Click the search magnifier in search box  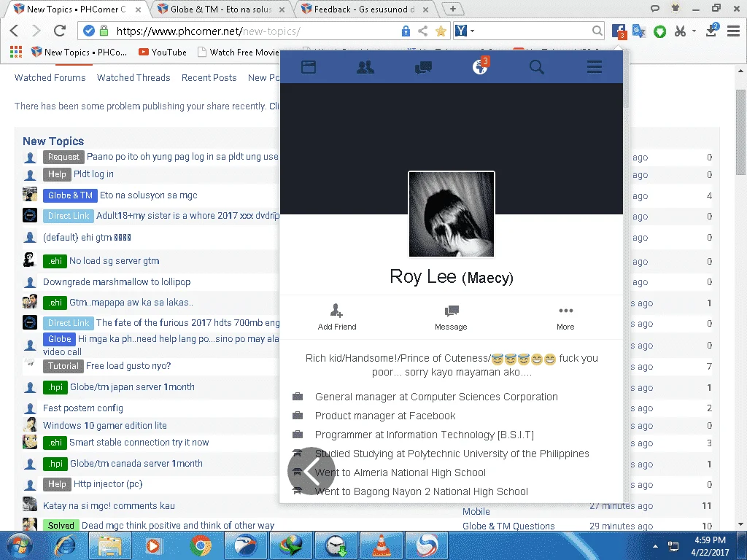[597, 31]
